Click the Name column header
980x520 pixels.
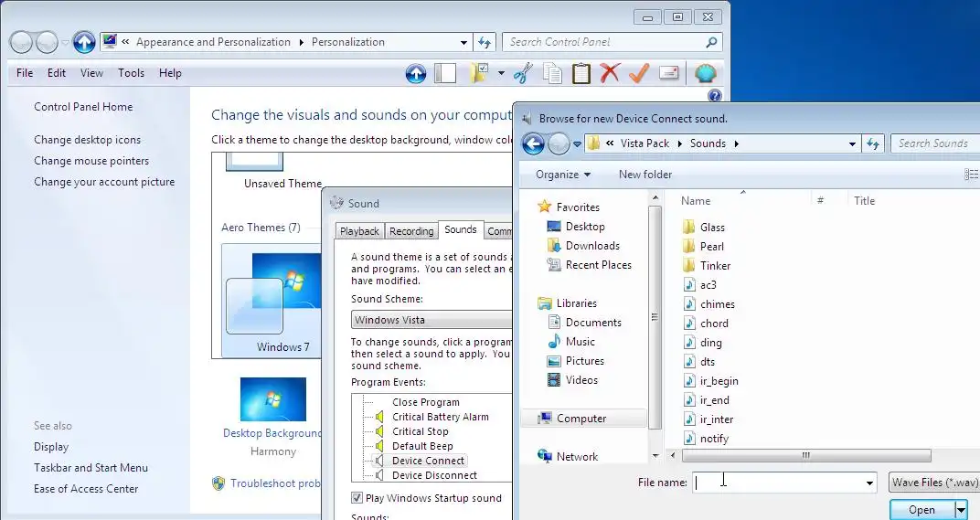(696, 201)
